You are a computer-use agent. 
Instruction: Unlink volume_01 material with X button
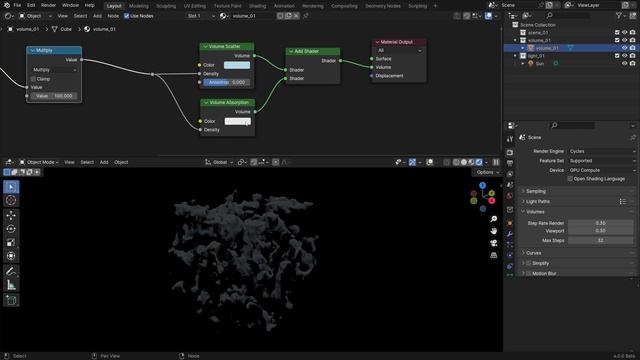296,16
